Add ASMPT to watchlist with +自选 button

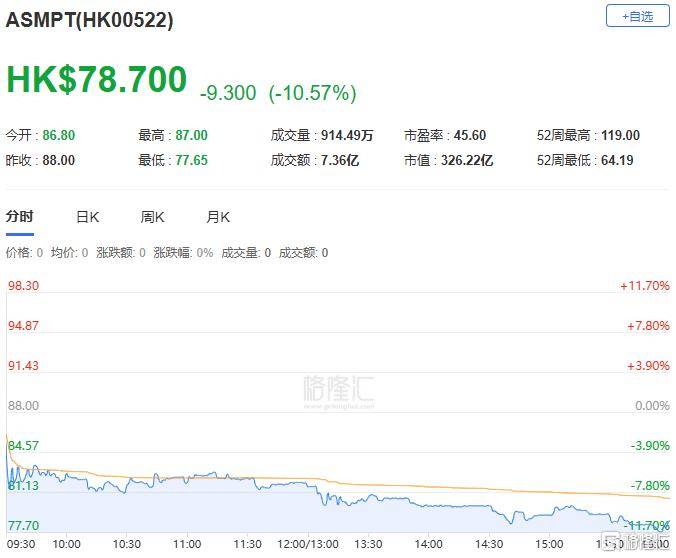tap(638, 16)
